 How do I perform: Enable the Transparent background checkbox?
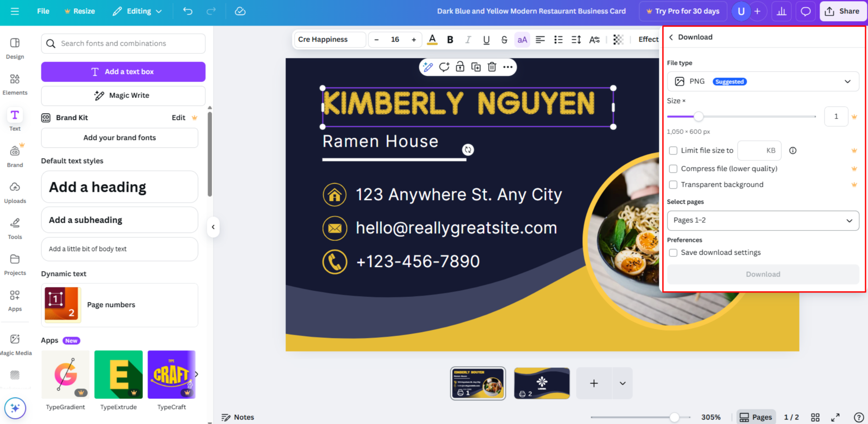[x=673, y=184]
